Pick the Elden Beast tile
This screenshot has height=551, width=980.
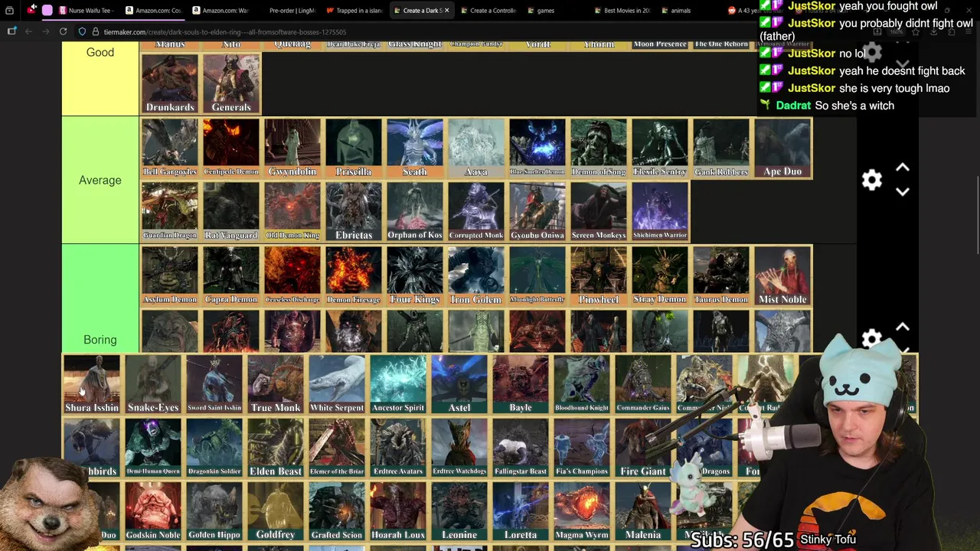click(x=276, y=448)
